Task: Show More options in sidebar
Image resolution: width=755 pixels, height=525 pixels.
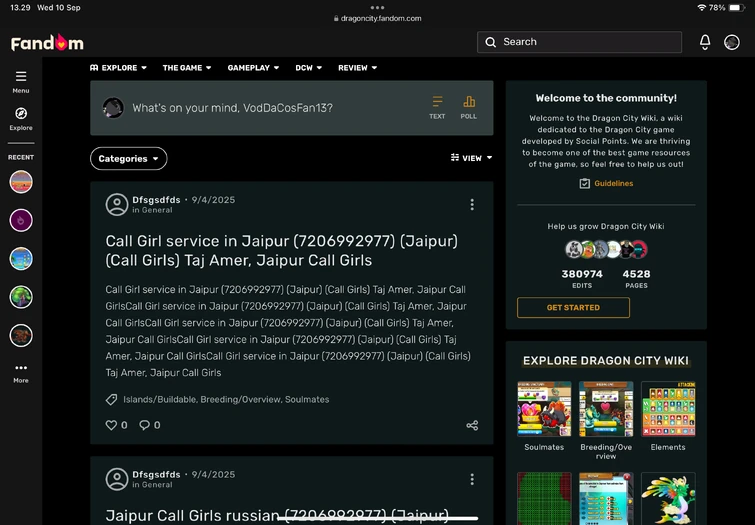Action: point(21,373)
